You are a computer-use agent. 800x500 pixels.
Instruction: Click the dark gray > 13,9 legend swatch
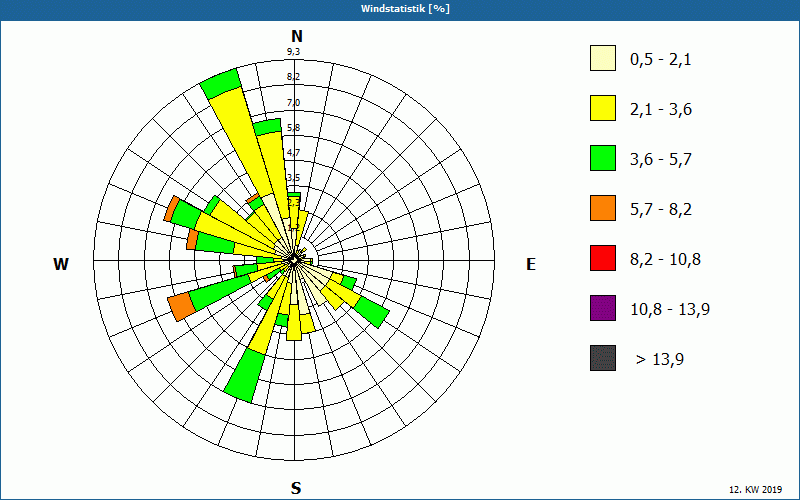click(603, 358)
